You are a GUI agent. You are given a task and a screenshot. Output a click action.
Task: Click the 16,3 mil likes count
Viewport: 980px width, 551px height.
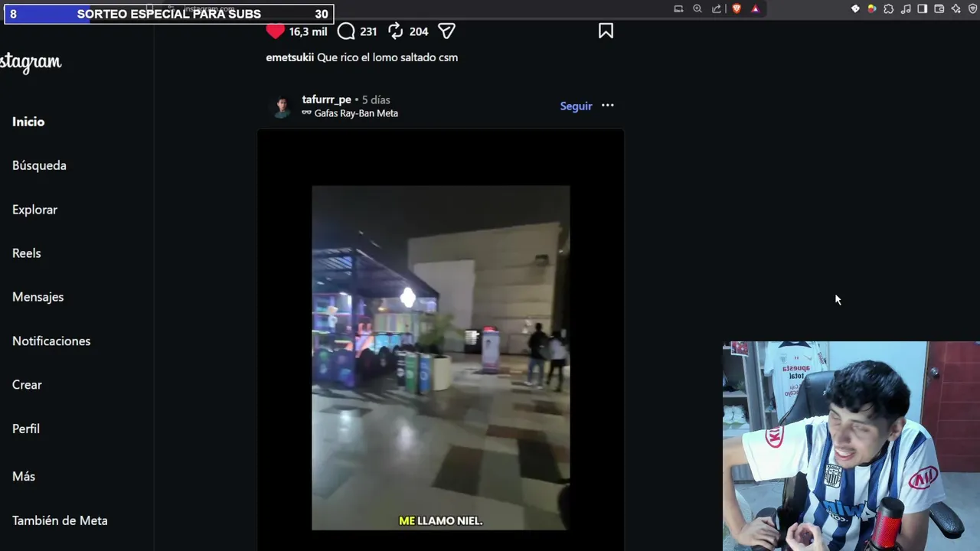coord(309,31)
